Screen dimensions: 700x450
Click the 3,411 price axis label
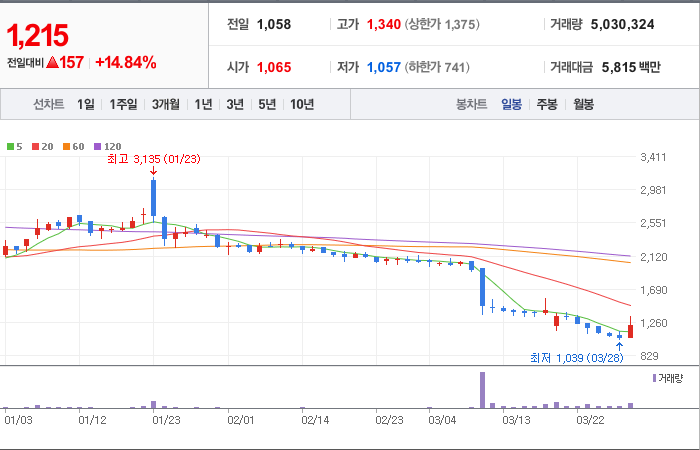click(x=653, y=157)
